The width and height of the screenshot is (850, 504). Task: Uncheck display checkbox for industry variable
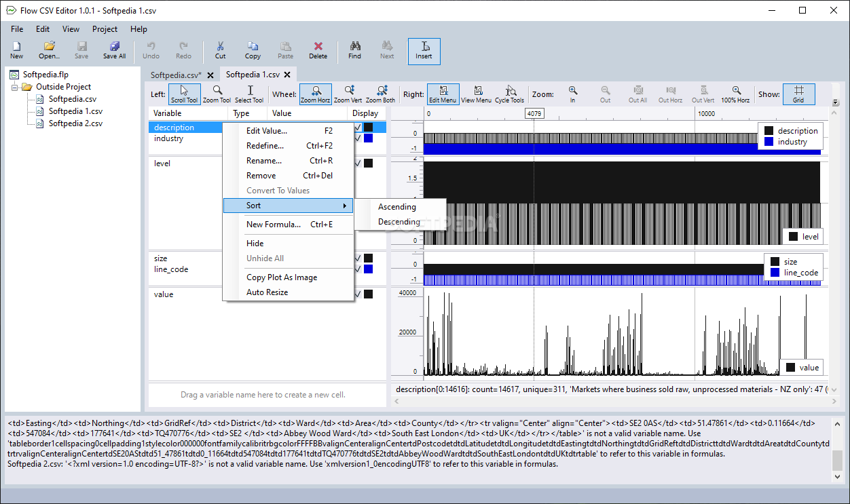(x=358, y=138)
